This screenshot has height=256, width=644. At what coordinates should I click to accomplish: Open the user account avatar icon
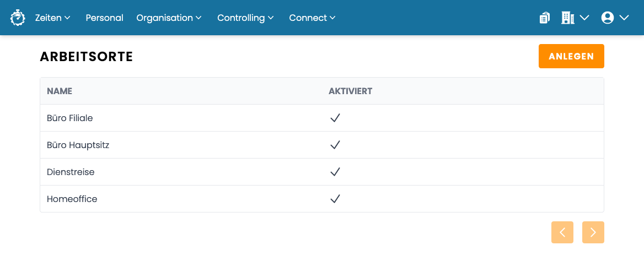[x=608, y=18]
